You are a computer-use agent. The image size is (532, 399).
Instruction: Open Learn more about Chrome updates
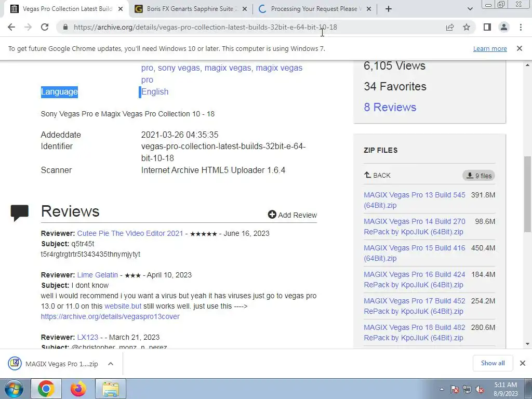(490, 48)
